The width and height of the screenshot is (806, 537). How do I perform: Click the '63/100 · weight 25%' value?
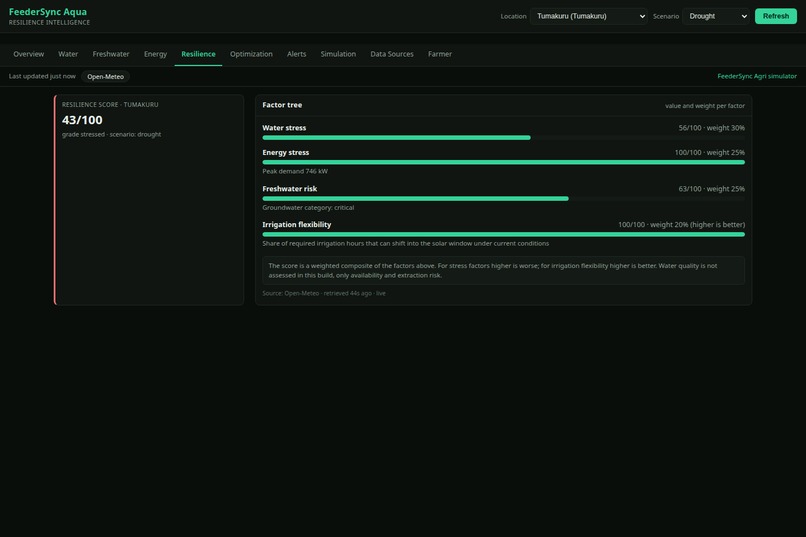tap(711, 189)
